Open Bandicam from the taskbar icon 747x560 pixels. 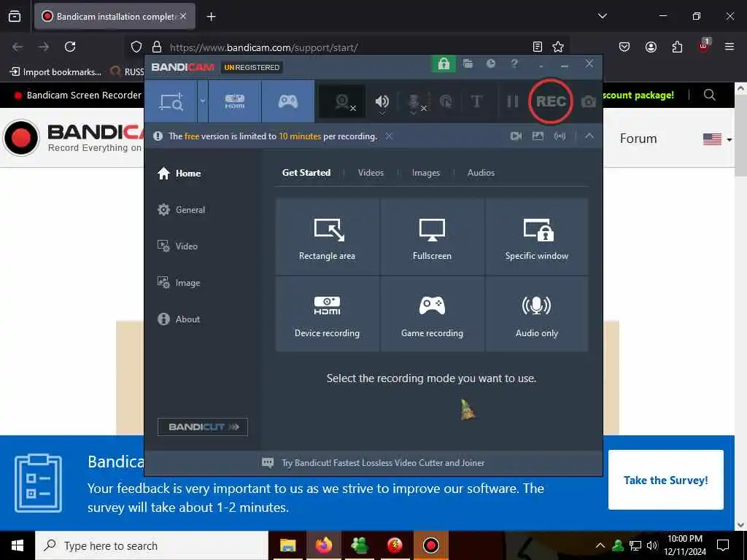pyautogui.click(x=430, y=545)
